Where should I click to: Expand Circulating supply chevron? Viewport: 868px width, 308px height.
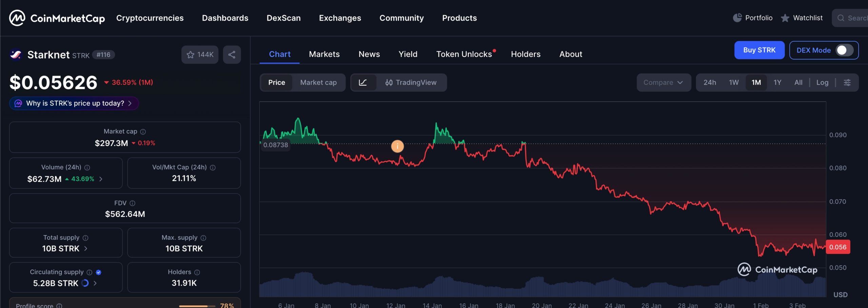(95, 283)
